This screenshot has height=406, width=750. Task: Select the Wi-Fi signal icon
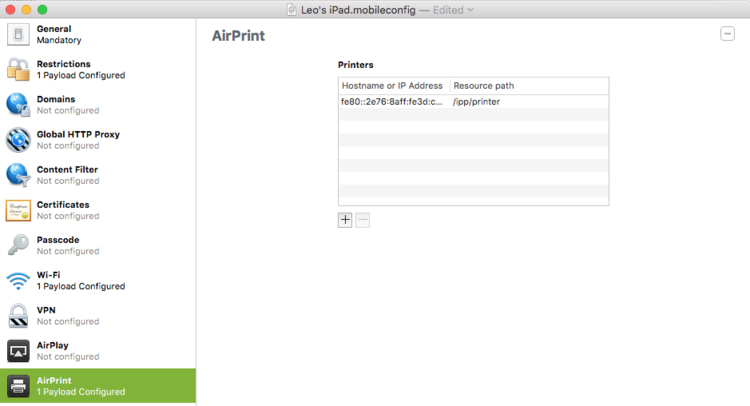(x=18, y=281)
